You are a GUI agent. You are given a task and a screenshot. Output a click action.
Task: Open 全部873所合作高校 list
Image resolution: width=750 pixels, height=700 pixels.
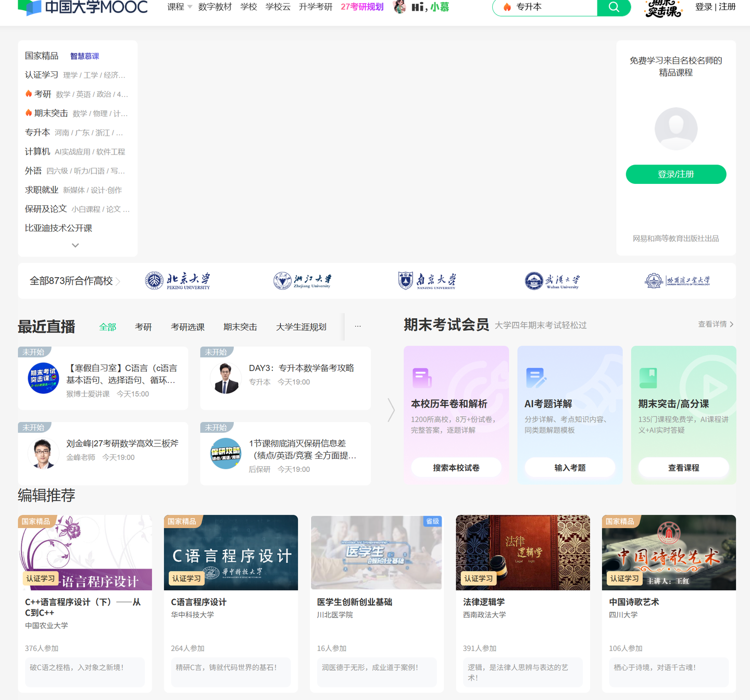75,281
